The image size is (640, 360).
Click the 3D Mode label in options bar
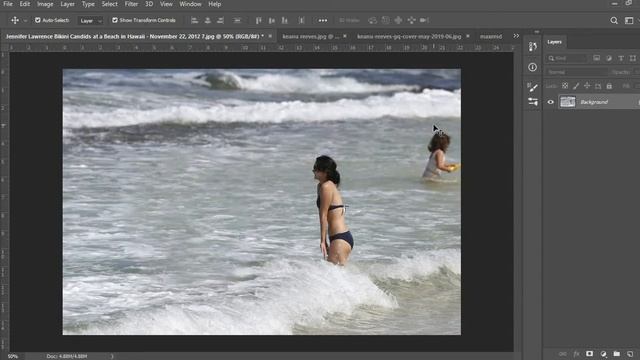point(349,20)
